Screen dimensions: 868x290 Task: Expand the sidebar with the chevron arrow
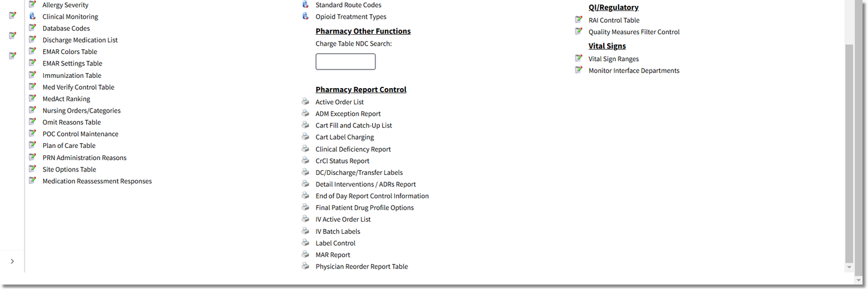tap(12, 261)
